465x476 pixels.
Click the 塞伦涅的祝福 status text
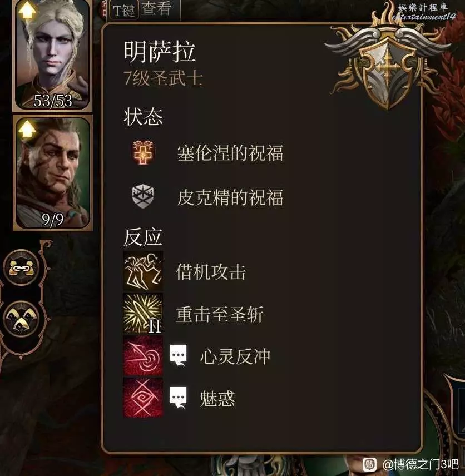click(x=230, y=153)
